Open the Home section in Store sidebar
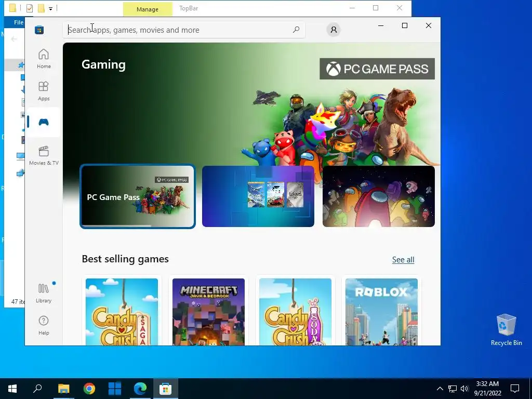This screenshot has height=399, width=532. click(x=44, y=59)
